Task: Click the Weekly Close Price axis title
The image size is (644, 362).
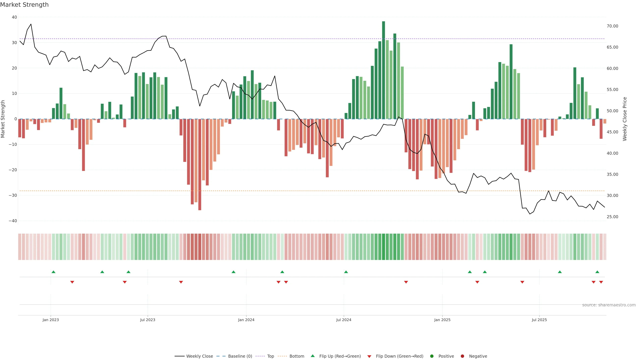Action: point(625,119)
